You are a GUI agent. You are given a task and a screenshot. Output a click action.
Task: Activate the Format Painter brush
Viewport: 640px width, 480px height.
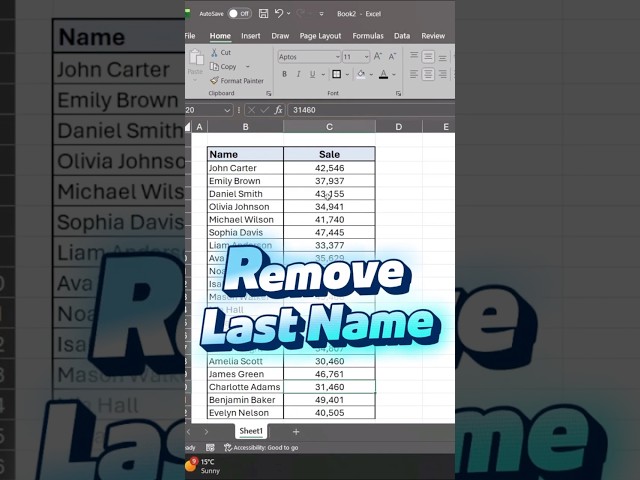pos(214,80)
